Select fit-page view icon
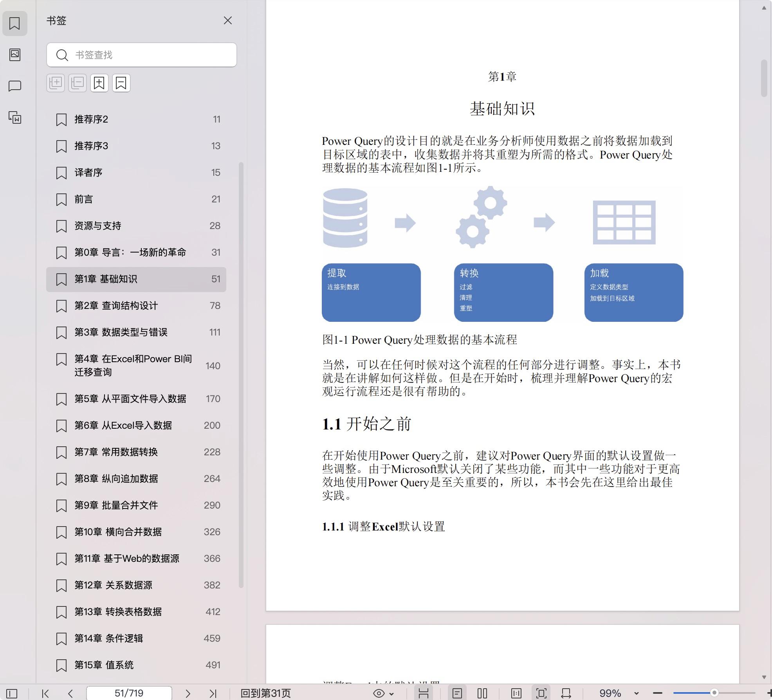772x700 pixels. point(541,693)
